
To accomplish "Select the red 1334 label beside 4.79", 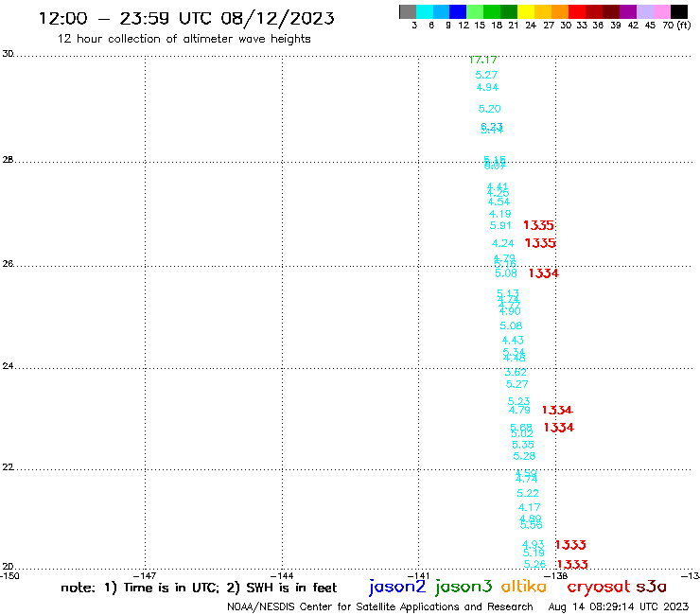I will [557, 410].
